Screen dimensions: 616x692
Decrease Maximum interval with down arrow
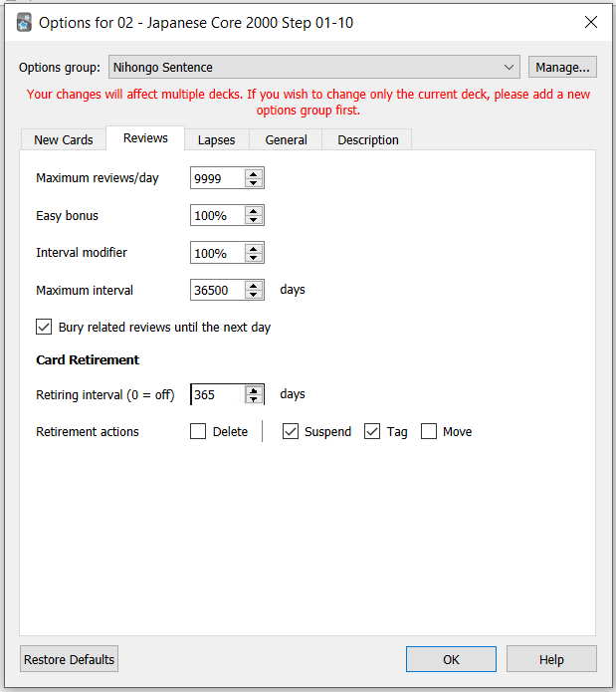[x=253, y=295]
